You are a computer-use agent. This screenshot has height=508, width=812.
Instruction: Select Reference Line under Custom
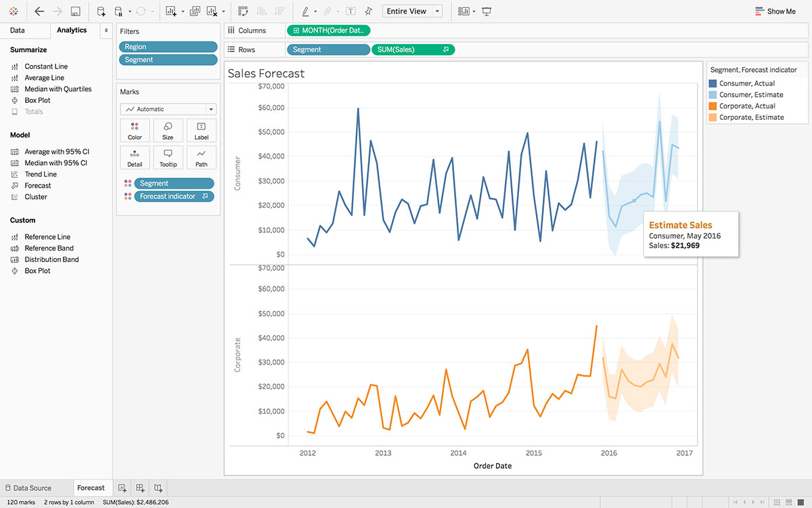point(47,237)
